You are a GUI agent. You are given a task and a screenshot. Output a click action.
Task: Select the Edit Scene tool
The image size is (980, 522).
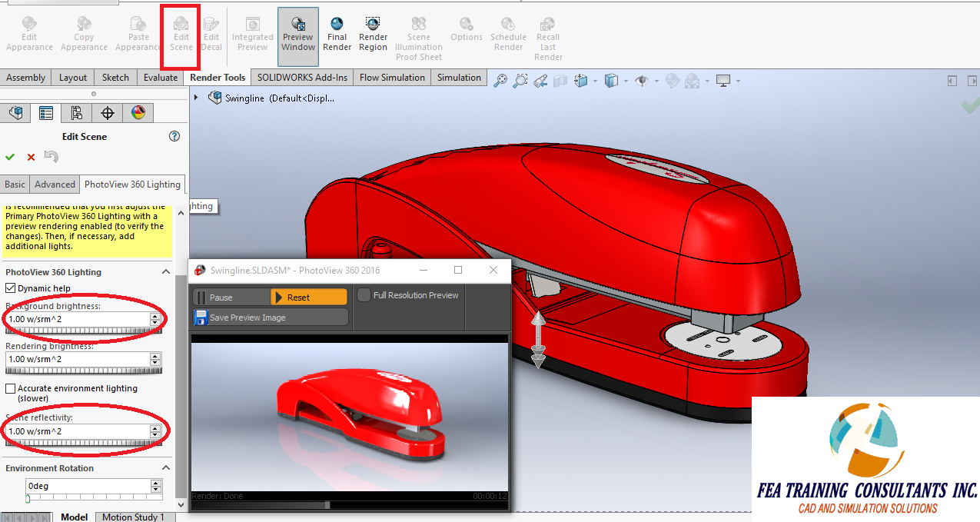(x=181, y=34)
